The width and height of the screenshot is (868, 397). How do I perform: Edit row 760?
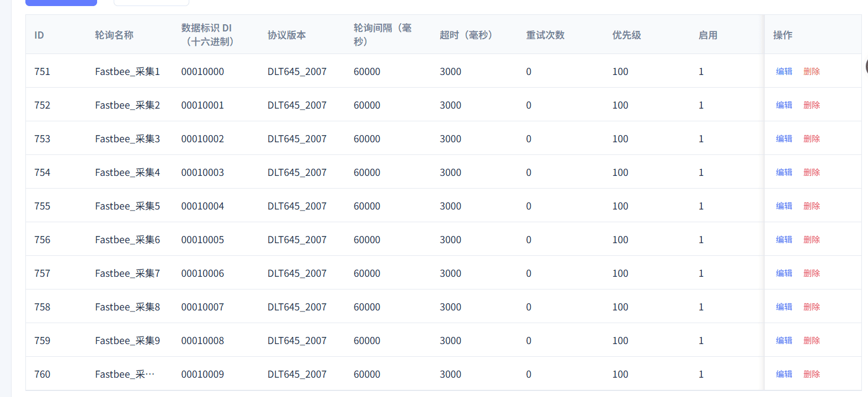tap(784, 374)
